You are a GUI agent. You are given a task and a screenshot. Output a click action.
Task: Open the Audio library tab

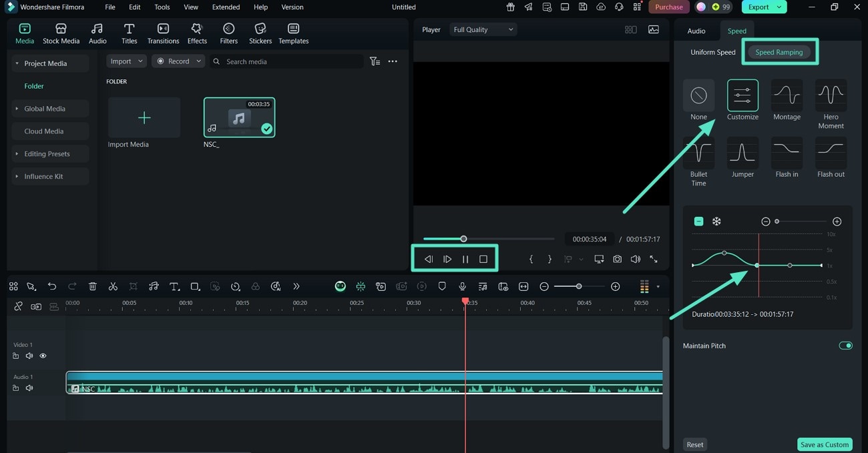[97, 33]
